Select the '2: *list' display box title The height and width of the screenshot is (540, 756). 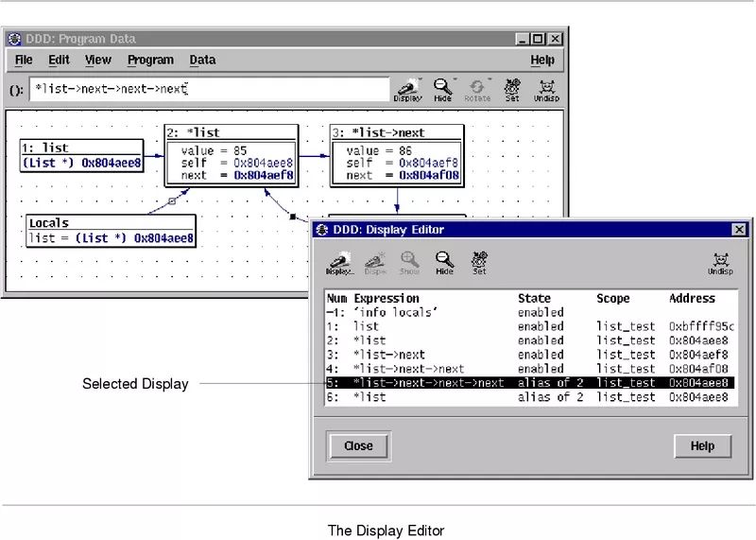(231, 132)
